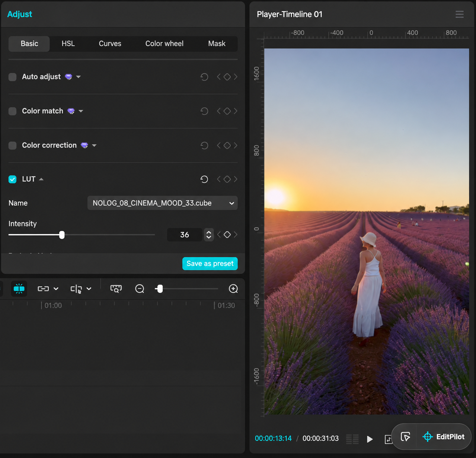Image resolution: width=476 pixels, height=458 pixels.
Task: Go to previous keyframe for LUT
Action: click(219, 179)
